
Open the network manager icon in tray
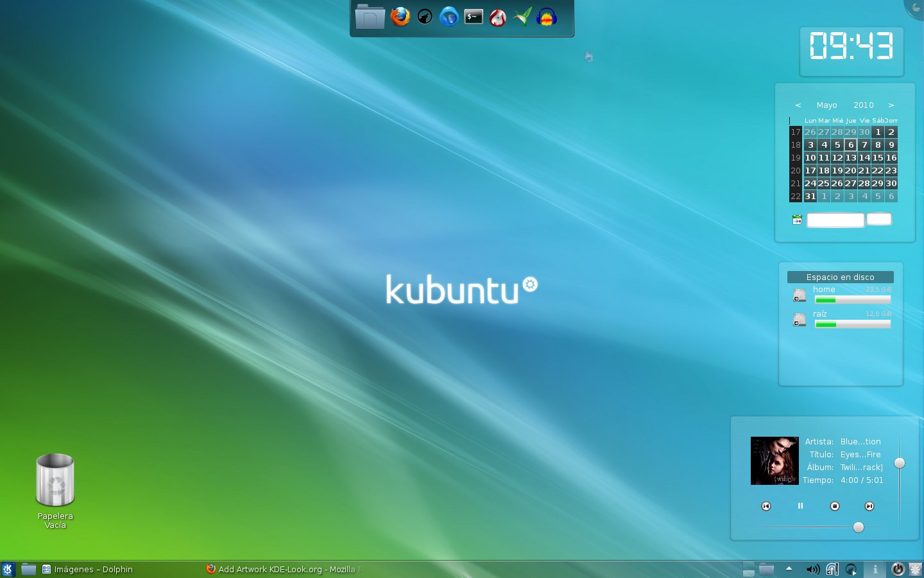coord(832,569)
